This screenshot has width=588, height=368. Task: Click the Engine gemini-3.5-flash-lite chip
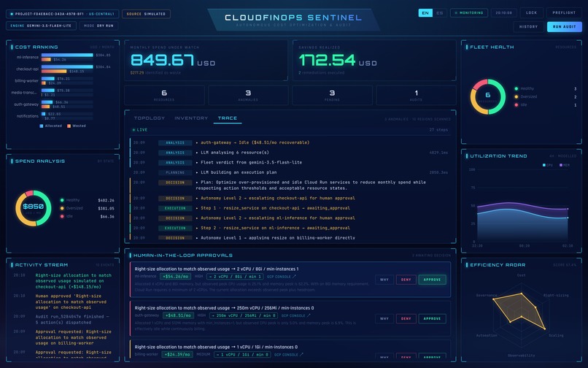point(41,26)
